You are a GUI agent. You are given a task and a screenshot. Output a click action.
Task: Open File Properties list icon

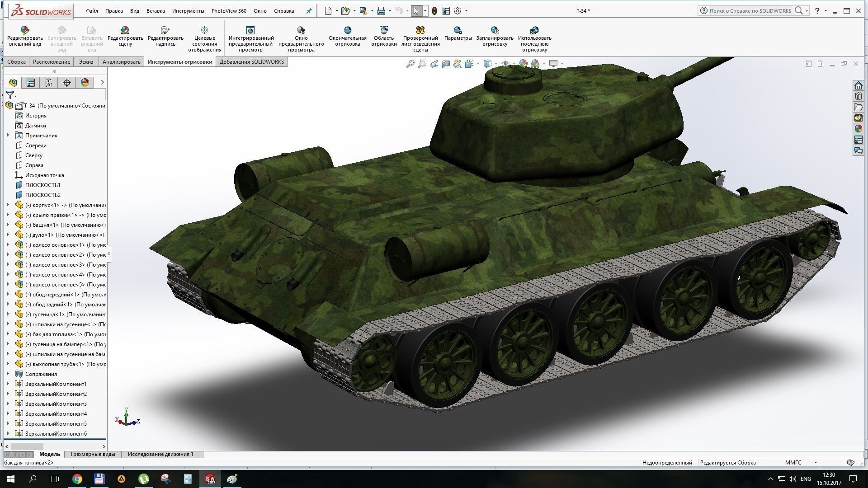coord(446,11)
